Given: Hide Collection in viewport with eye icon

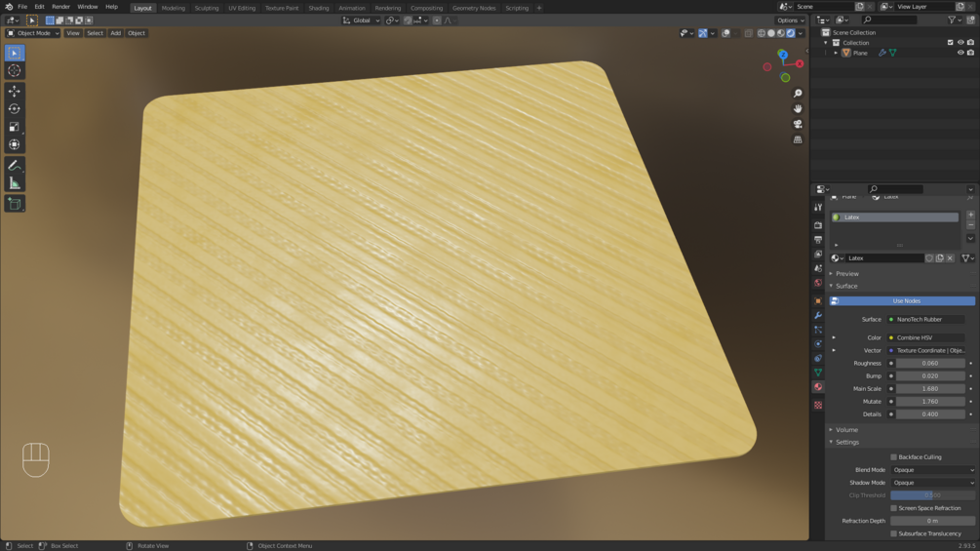Looking at the screenshot, I should pyautogui.click(x=960, y=43).
